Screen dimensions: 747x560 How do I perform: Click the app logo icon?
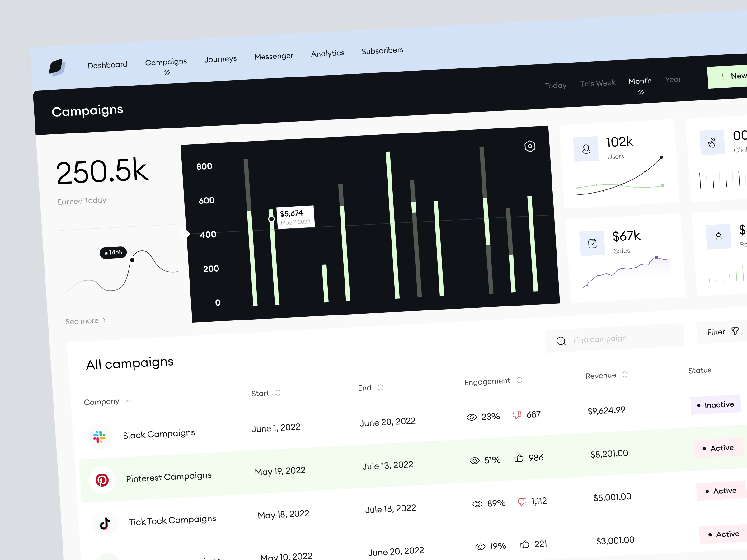(57, 67)
